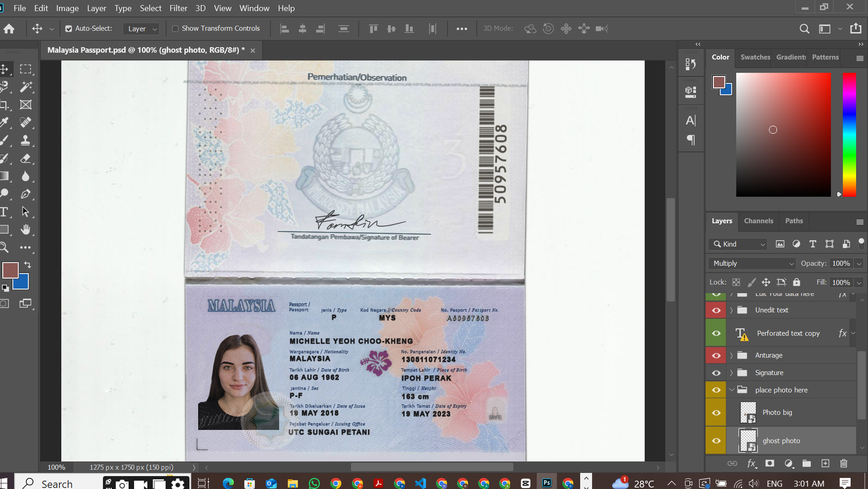Link layers chain icon
The width and height of the screenshot is (868, 489).
coord(732,464)
